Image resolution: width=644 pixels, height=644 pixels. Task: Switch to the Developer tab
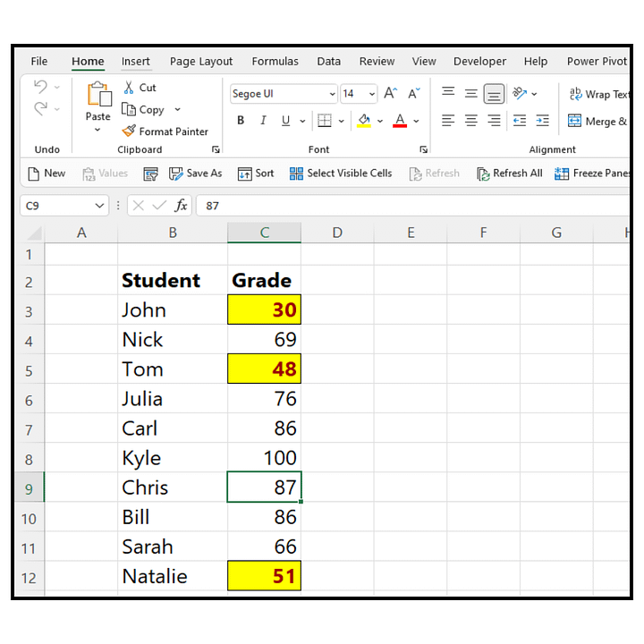click(479, 61)
